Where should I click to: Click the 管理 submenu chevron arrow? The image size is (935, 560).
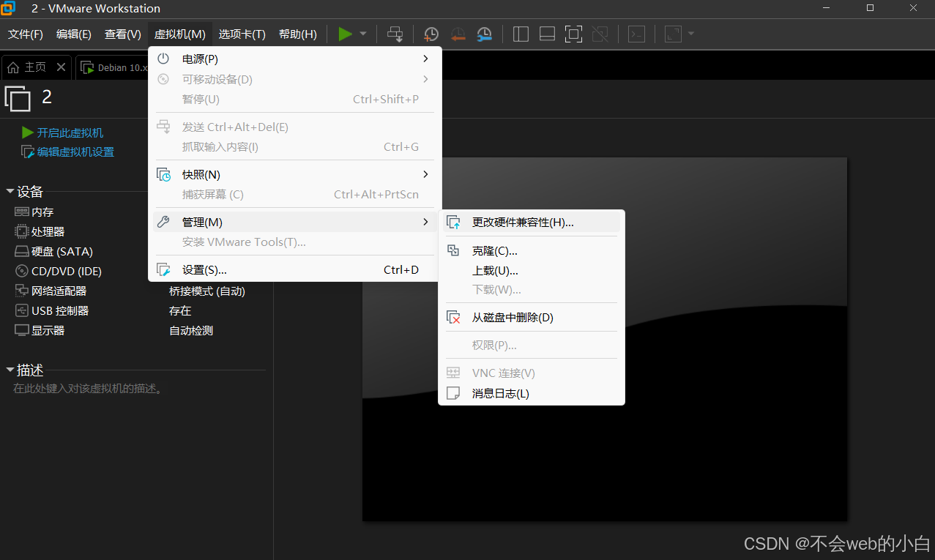pos(425,222)
